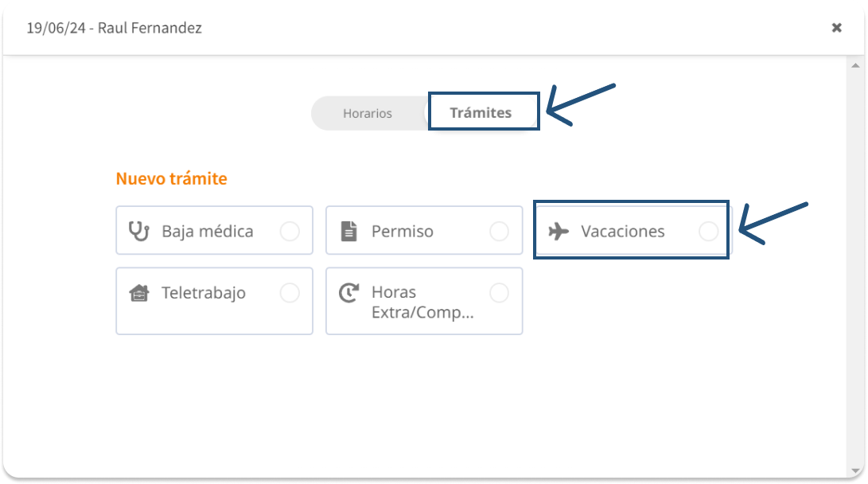Click the document icon beside Permiso

coord(348,232)
